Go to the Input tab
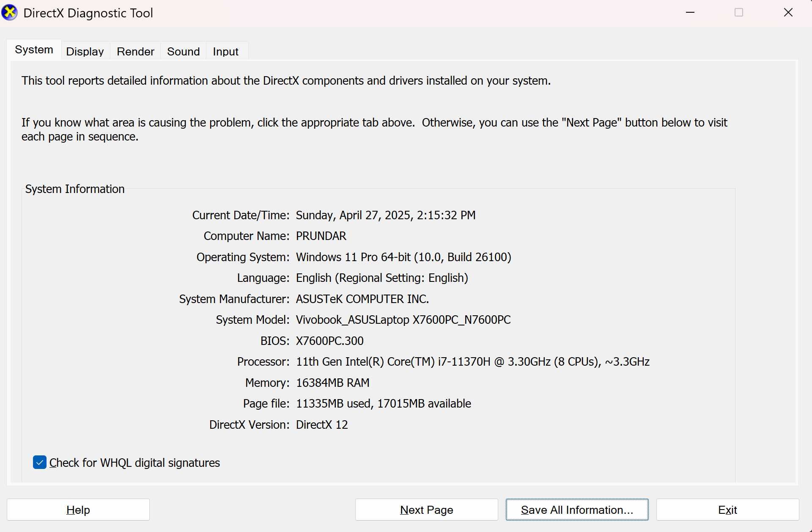 (x=225, y=51)
